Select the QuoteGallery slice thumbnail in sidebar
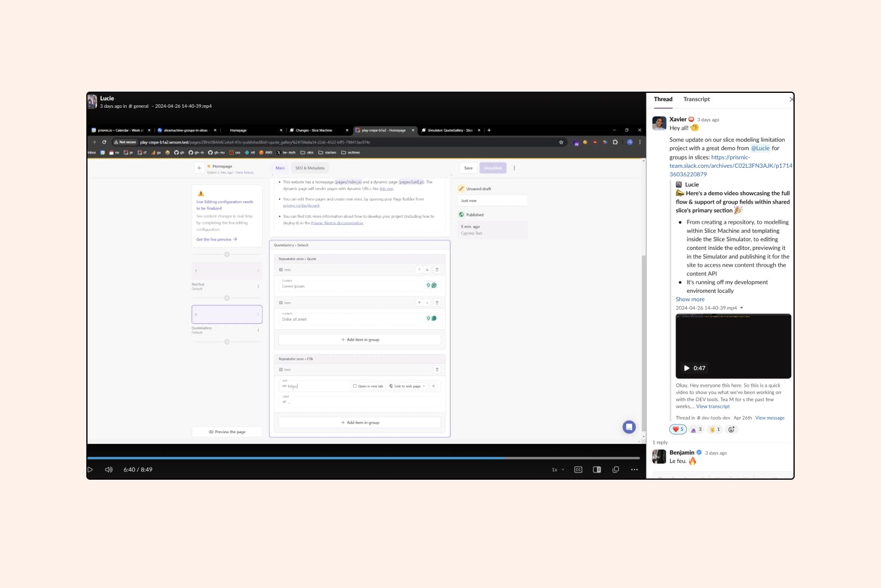 [x=227, y=314]
